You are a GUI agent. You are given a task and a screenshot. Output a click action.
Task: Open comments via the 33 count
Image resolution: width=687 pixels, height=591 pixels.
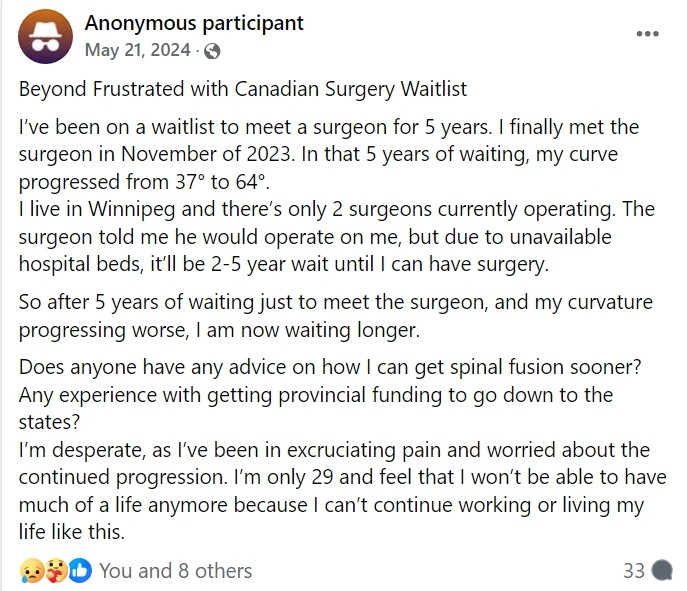633,571
